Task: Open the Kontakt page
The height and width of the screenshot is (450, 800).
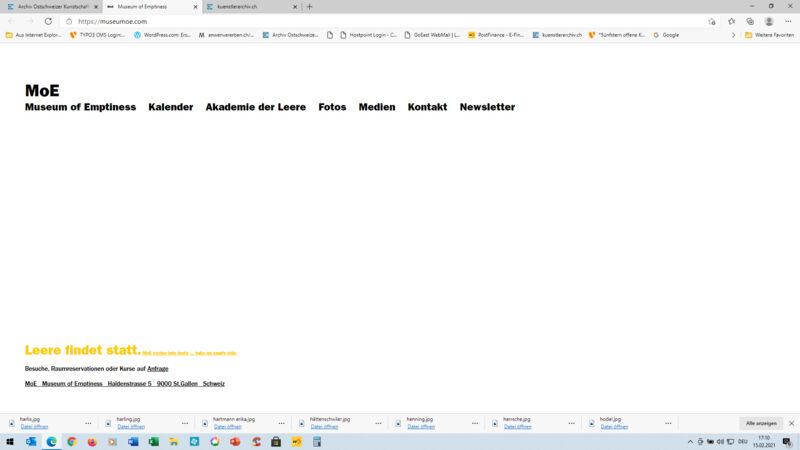Action: pos(428,107)
